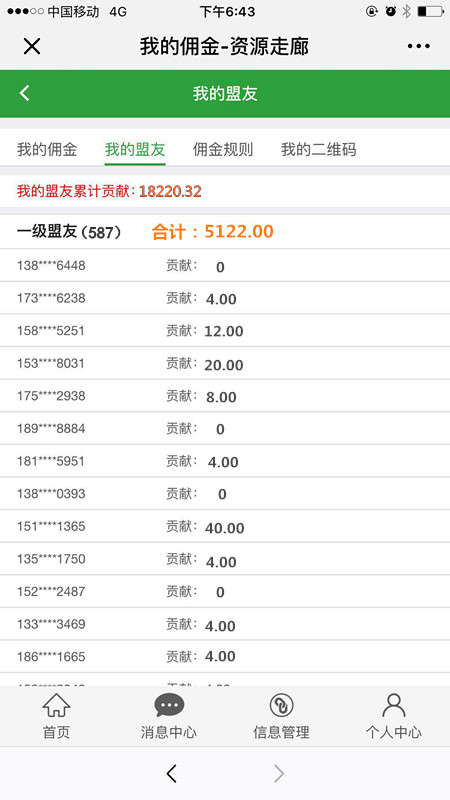This screenshot has height=800, width=450.
Task: Open 个人中心 person icon
Action: click(x=393, y=705)
